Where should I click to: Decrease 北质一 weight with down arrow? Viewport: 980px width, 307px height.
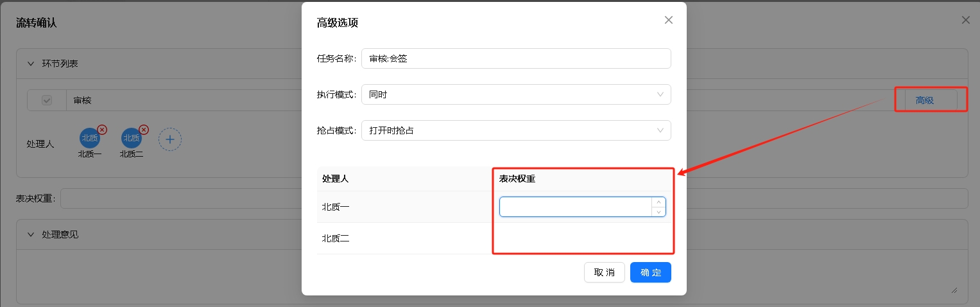pos(658,211)
